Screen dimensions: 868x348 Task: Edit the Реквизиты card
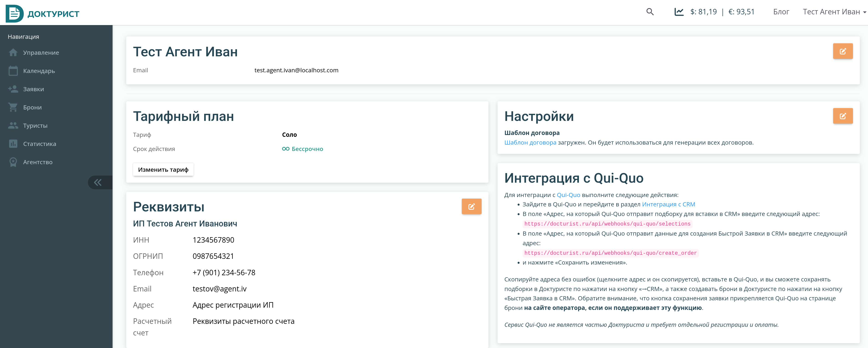[471, 206]
